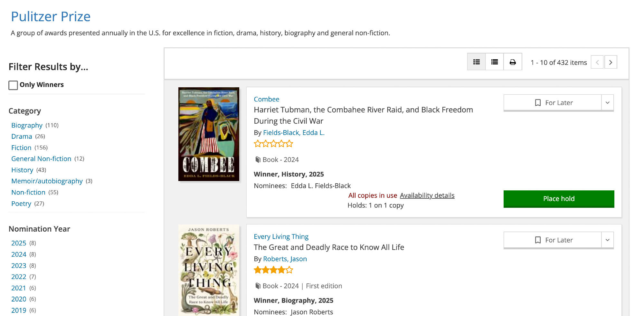Open the Combee book cover thumbnail
Image resolution: width=644 pixels, height=316 pixels.
click(209, 134)
